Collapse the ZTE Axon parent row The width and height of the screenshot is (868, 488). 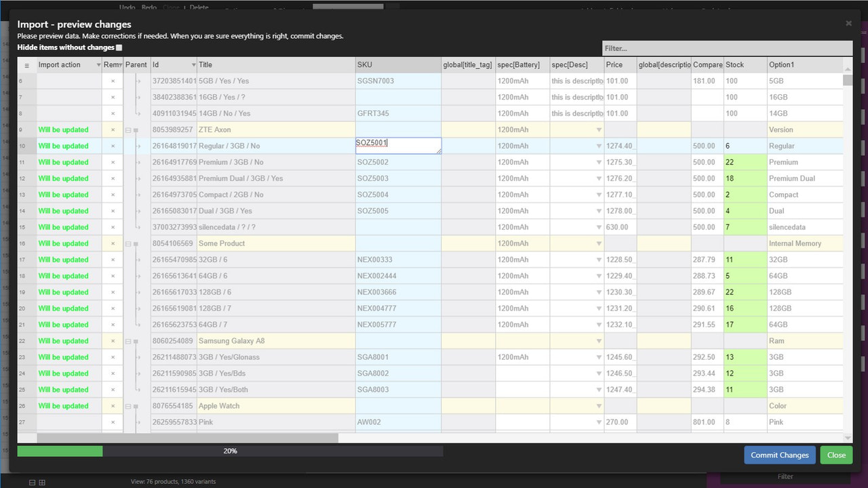coord(127,129)
